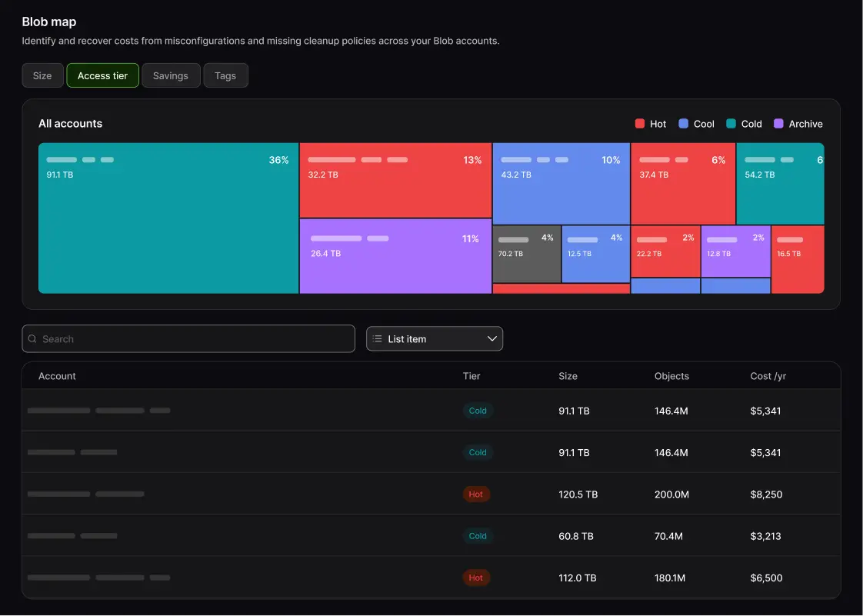The width and height of the screenshot is (863, 616).
Task: Select the 12.8 TB purple treemap tile
Action: 736,251
